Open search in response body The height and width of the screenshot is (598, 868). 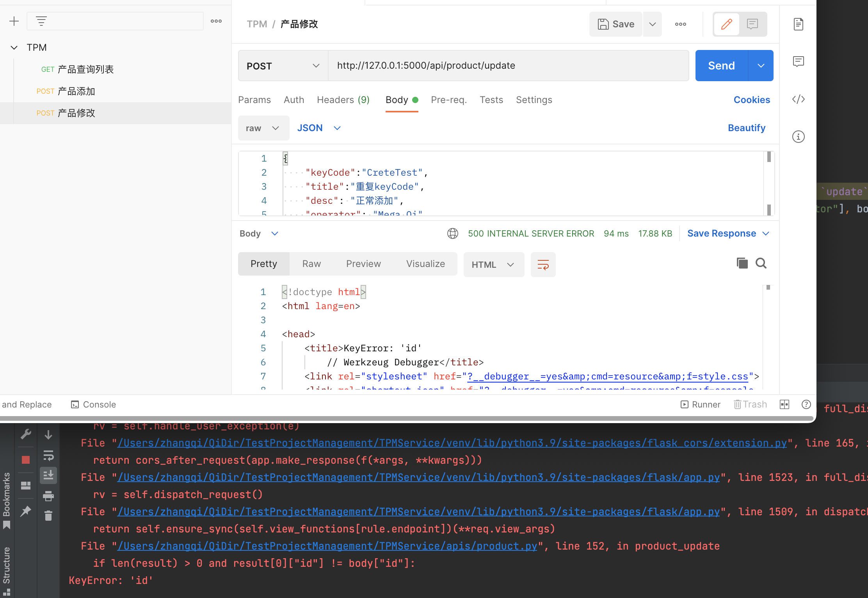[x=761, y=263]
